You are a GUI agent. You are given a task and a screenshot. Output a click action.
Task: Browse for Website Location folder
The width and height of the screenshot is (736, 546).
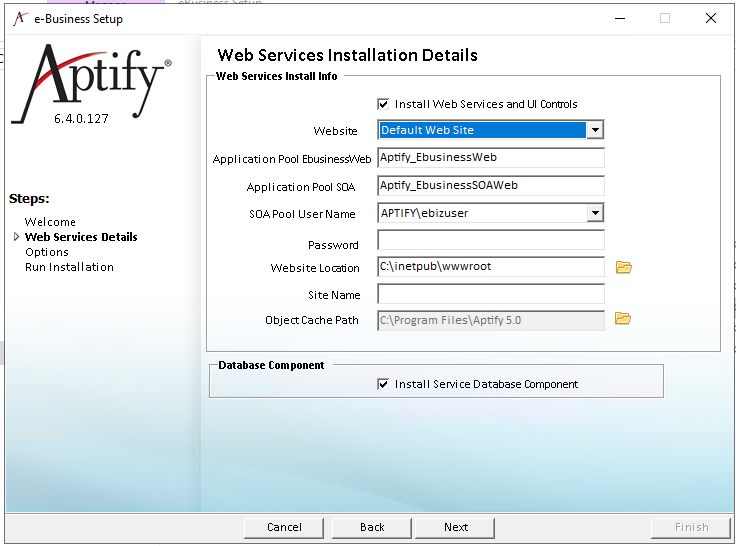[623, 267]
